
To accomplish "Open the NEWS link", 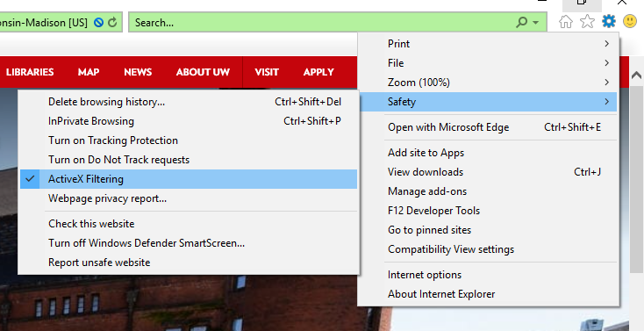I will [x=138, y=72].
